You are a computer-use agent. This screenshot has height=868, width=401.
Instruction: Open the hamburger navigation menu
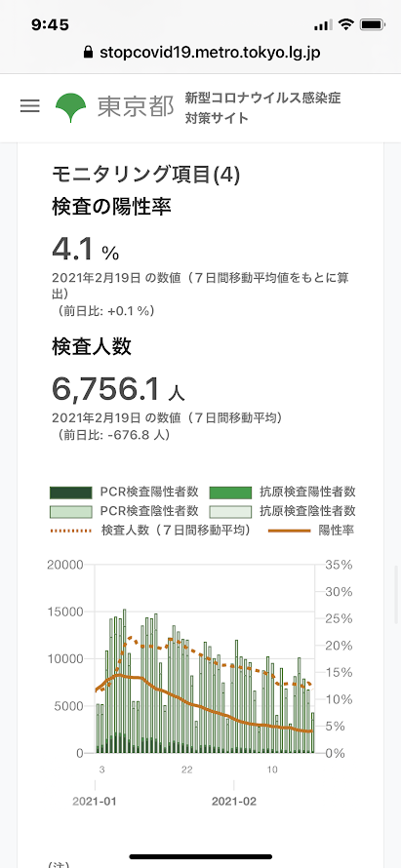coord(30,106)
